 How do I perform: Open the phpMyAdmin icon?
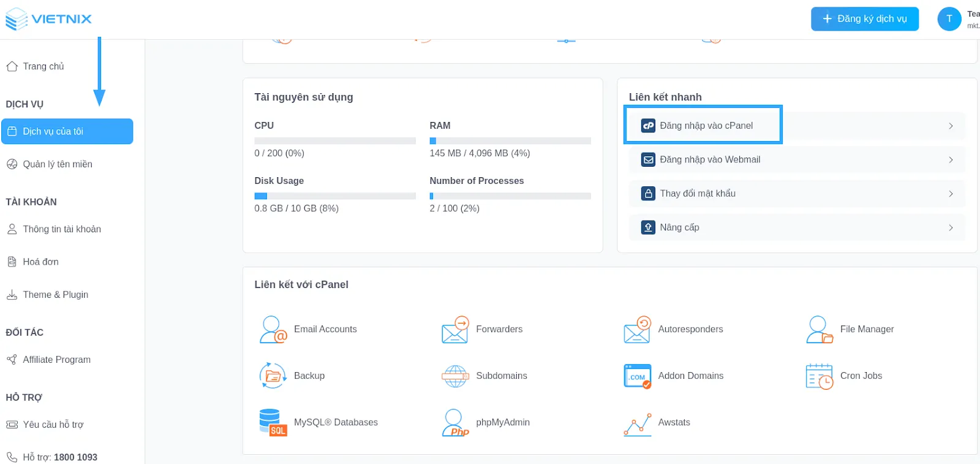[455, 422]
